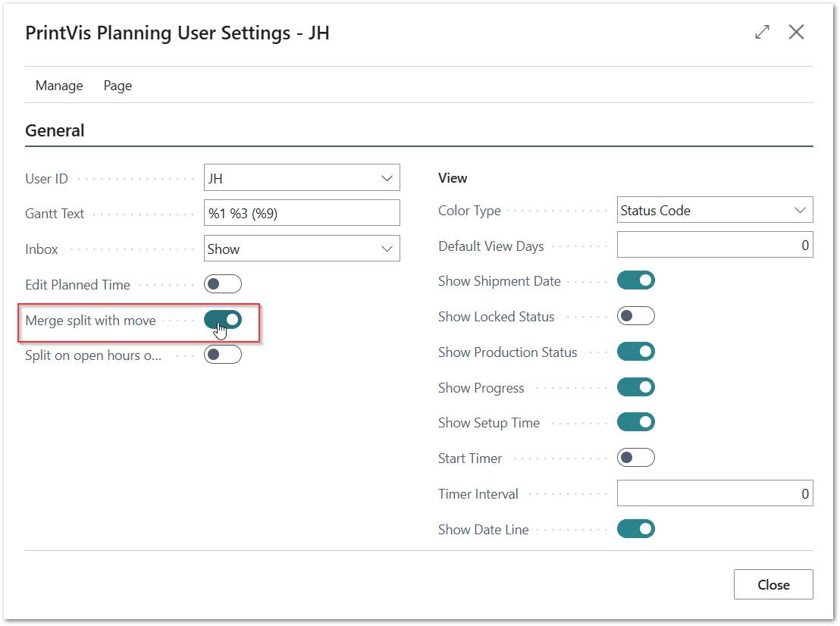Turn off Show Progress switch

pos(635,387)
